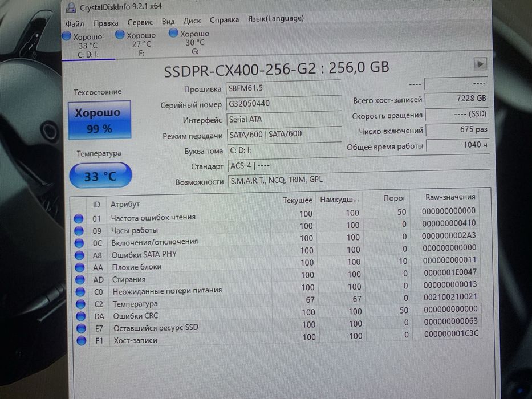Select the row Ошибки SATA PHY

pyautogui.click(x=277, y=251)
